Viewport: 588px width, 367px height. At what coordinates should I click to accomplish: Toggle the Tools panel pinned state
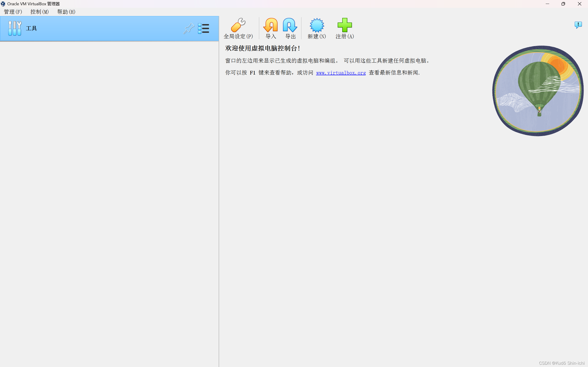pos(189,28)
